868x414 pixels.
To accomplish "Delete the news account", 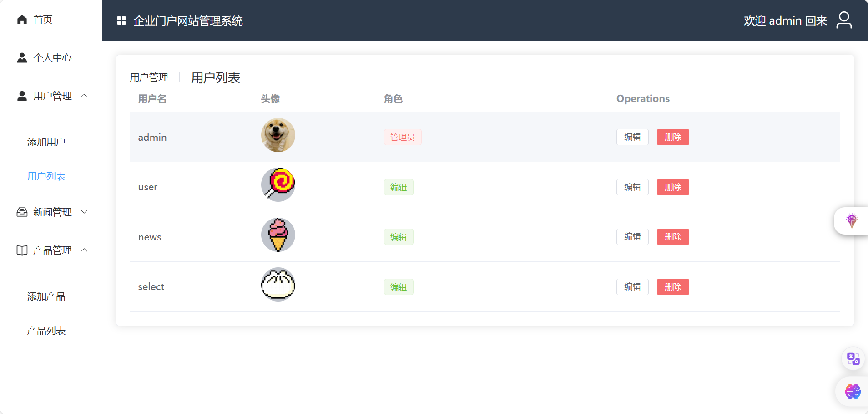I will [x=673, y=237].
